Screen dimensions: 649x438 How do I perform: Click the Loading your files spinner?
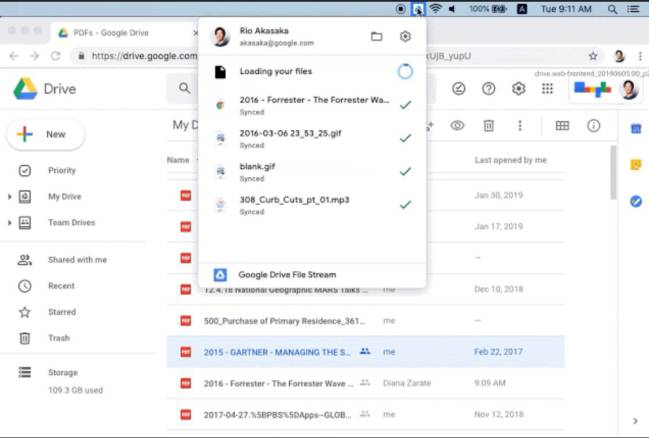[405, 72]
